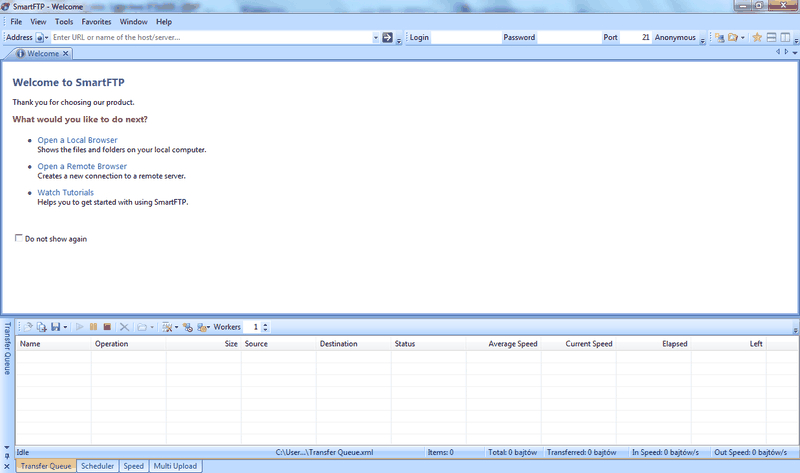Image resolution: width=800 pixels, height=473 pixels.
Task: Click the add item to queue icon
Action: pyautogui.click(x=28, y=327)
